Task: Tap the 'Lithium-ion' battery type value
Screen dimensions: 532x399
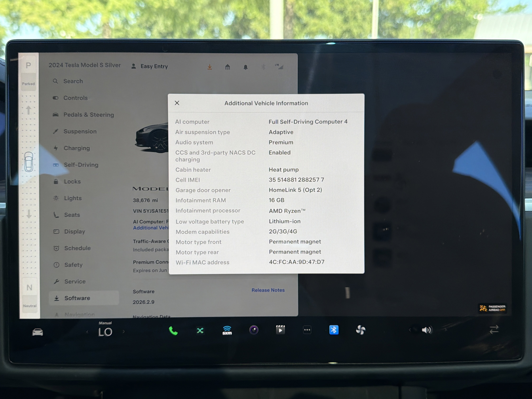Action: 285,221
